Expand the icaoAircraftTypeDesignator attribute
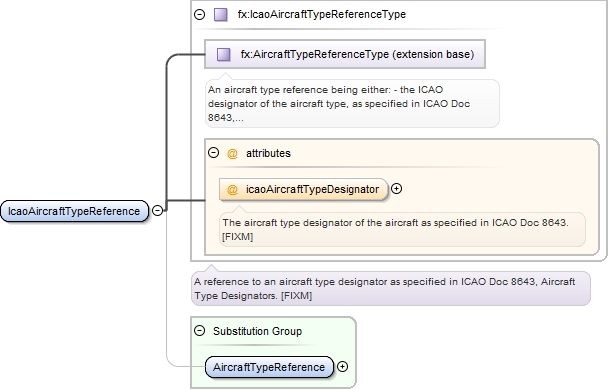Viewport: 609px width, 390px height. pos(397,189)
